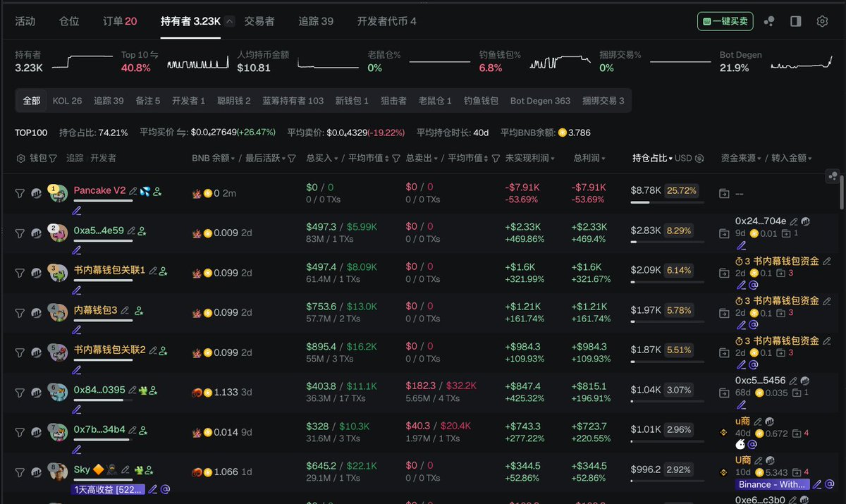Open the settings gear in top toolbar
846x504 pixels.
(822, 21)
